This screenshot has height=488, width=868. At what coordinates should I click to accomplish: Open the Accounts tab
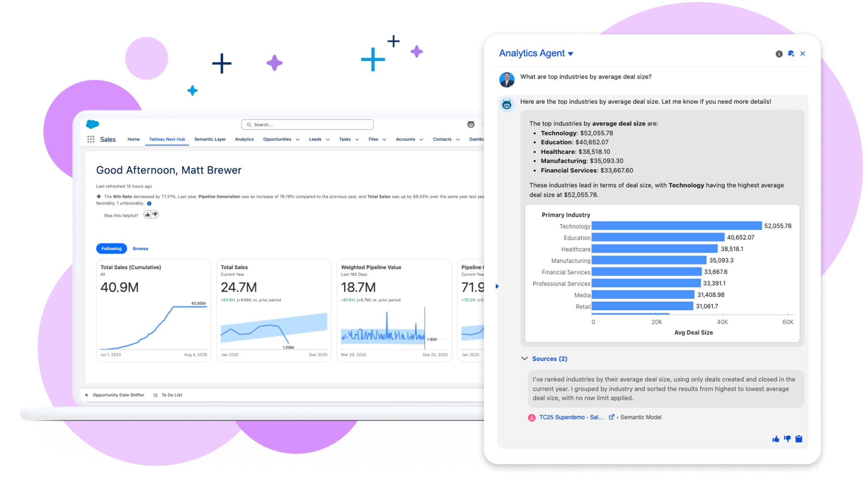(x=405, y=139)
